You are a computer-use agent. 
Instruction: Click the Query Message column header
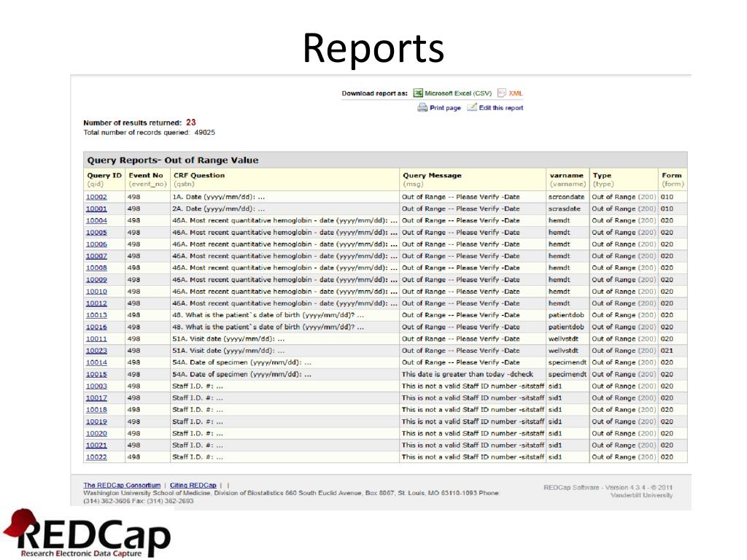tap(473, 179)
